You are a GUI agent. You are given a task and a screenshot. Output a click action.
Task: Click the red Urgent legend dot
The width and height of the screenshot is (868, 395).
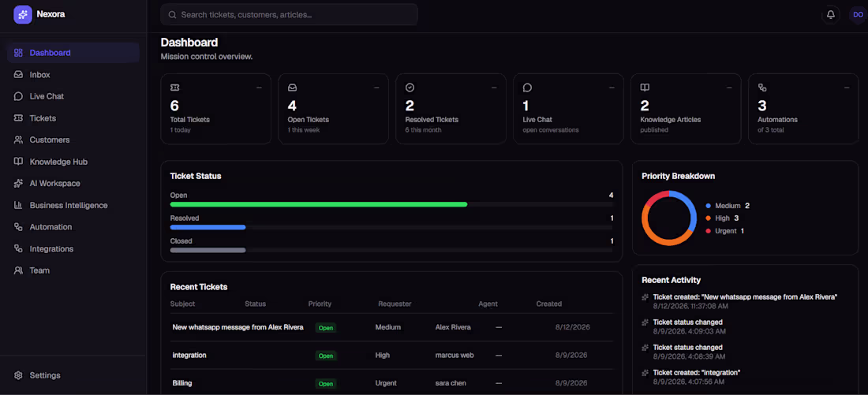708,231
